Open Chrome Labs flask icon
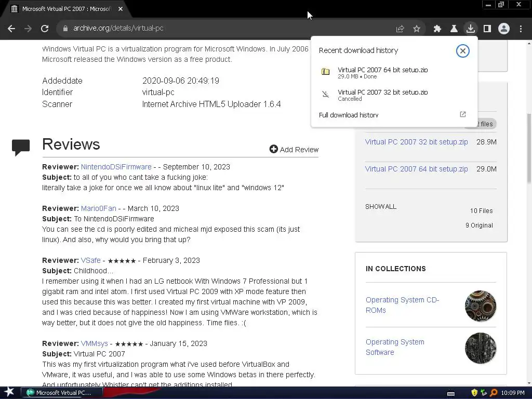532x399 pixels. click(454, 29)
